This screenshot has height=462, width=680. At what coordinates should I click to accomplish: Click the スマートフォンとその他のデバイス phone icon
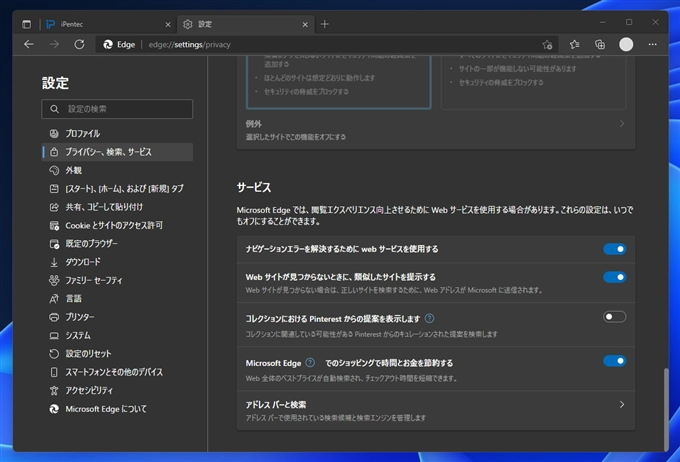tap(54, 372)
